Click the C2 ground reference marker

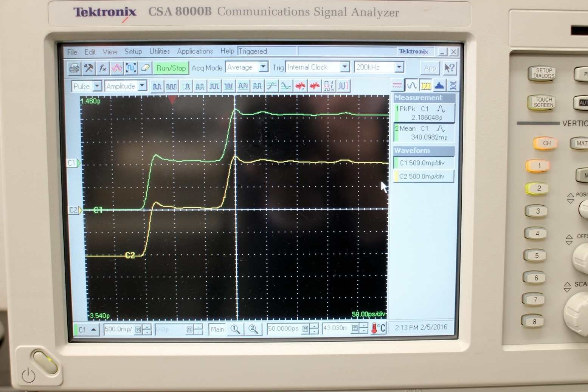tap(75, 210)
